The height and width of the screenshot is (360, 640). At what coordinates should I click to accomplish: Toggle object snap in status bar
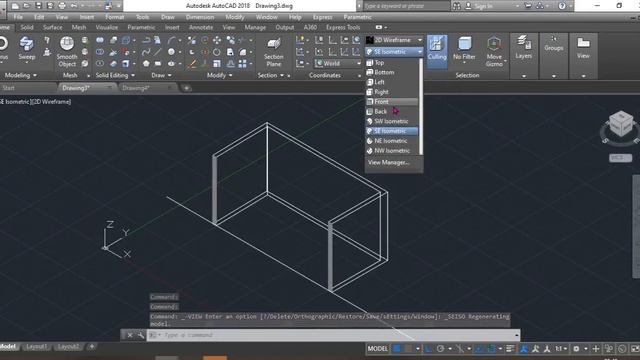coord(492,349)
